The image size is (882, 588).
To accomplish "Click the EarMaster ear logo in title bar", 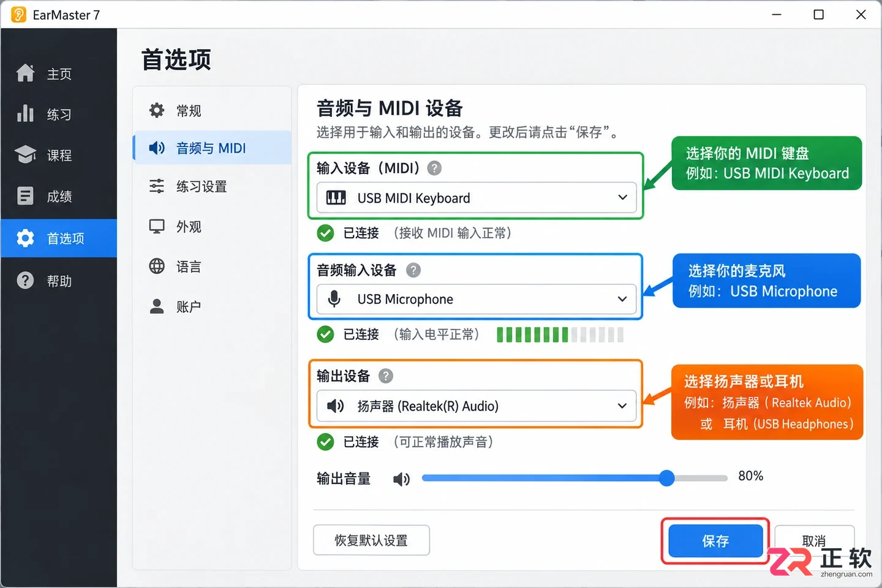I will 18,15.
